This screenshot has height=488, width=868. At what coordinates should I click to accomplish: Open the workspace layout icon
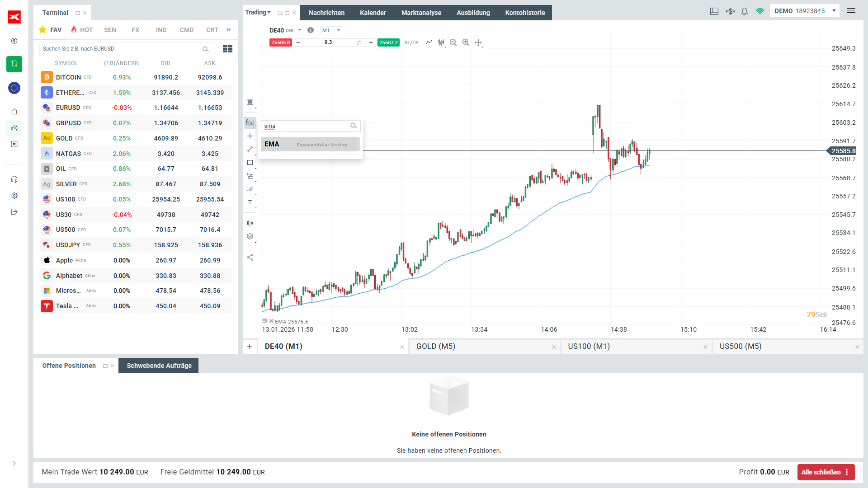714,11
